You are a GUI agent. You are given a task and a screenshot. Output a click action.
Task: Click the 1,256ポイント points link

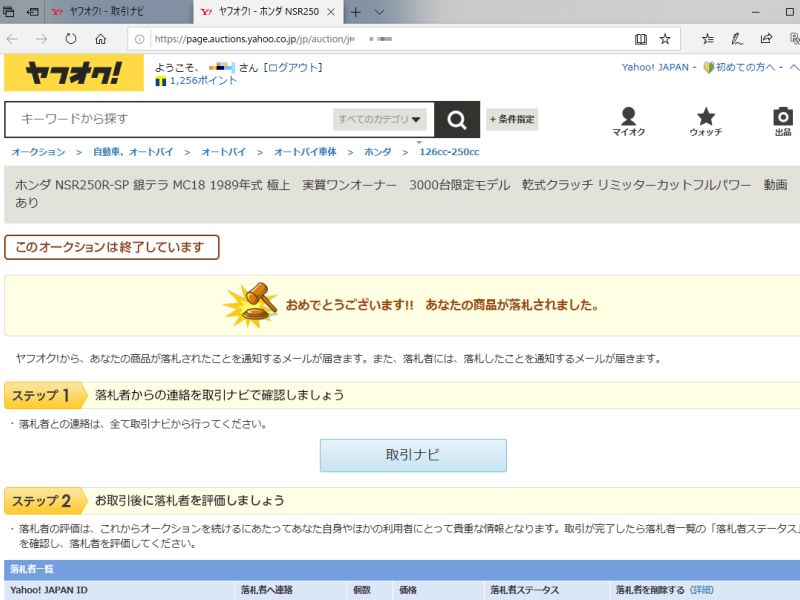(203, 80)
